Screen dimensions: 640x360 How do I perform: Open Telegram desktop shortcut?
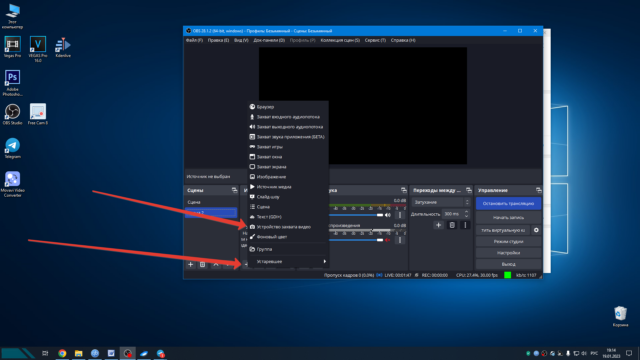click(12, 148)
